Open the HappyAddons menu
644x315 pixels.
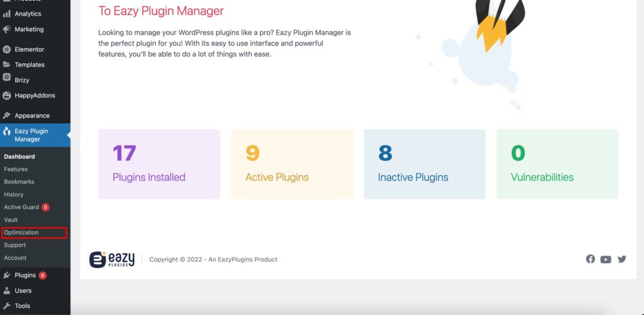click(35, 96)
